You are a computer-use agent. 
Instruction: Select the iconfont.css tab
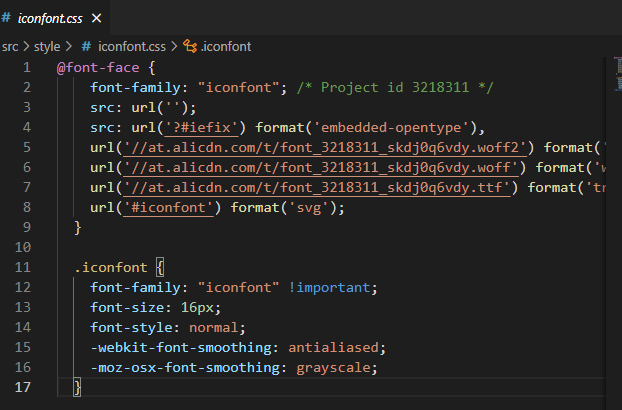pyautogui.click(x=48, y=19)
